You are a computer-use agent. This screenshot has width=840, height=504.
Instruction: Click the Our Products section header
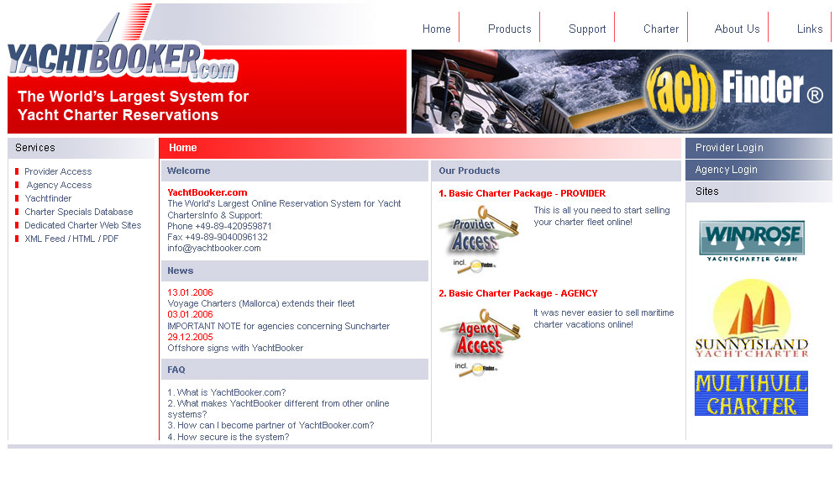pos(556,171)
